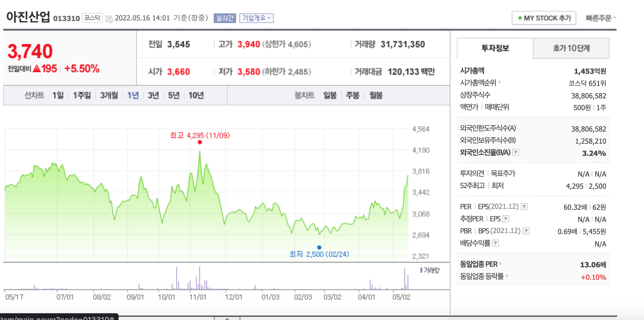The width and height of the screenshot is (644, 320).
Task: Click the 외국인소진율 value 3.24%
Action: (594, 153)
